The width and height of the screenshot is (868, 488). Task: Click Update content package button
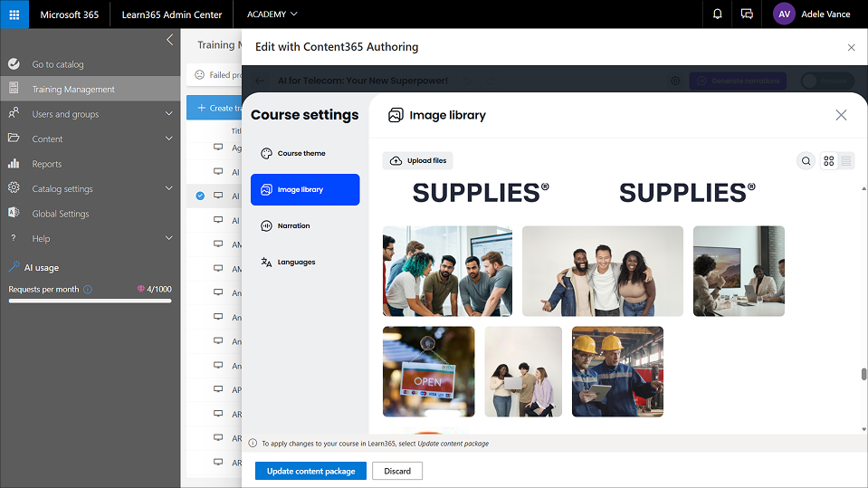tap(310, 471)
